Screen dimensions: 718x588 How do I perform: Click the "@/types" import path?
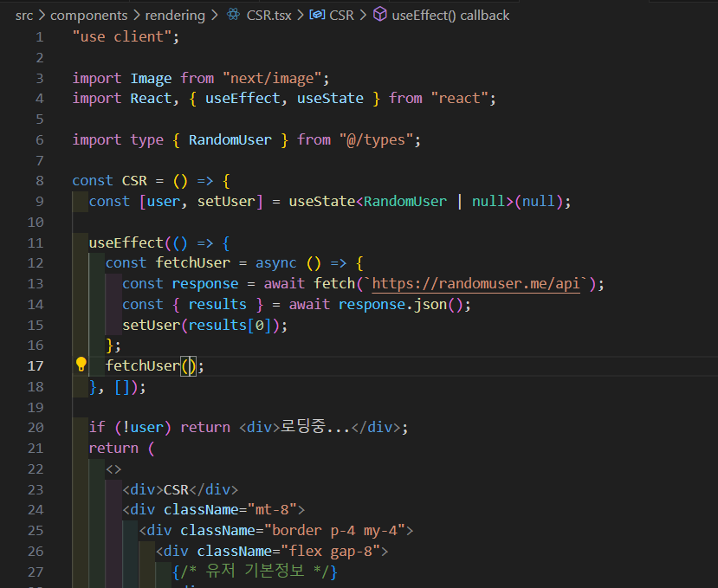point(376,139)
